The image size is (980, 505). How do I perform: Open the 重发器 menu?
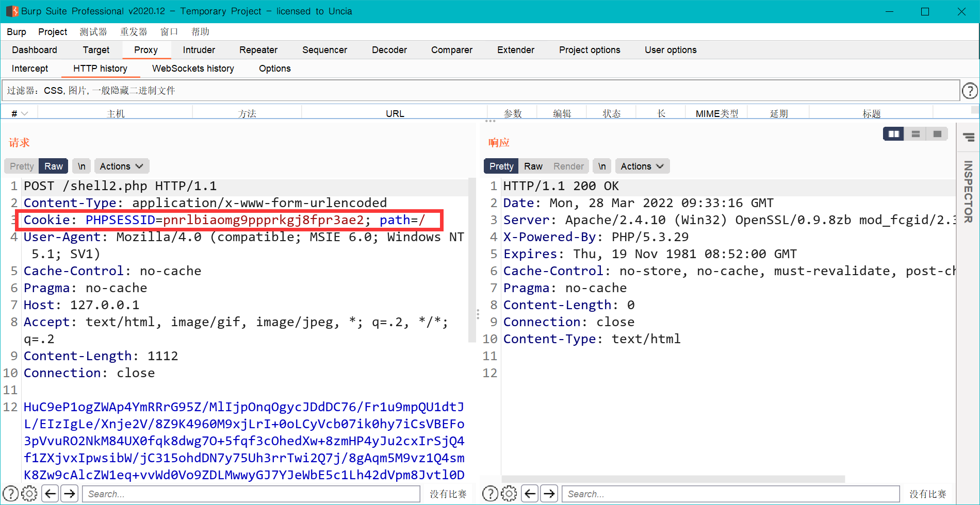[134, 32]
